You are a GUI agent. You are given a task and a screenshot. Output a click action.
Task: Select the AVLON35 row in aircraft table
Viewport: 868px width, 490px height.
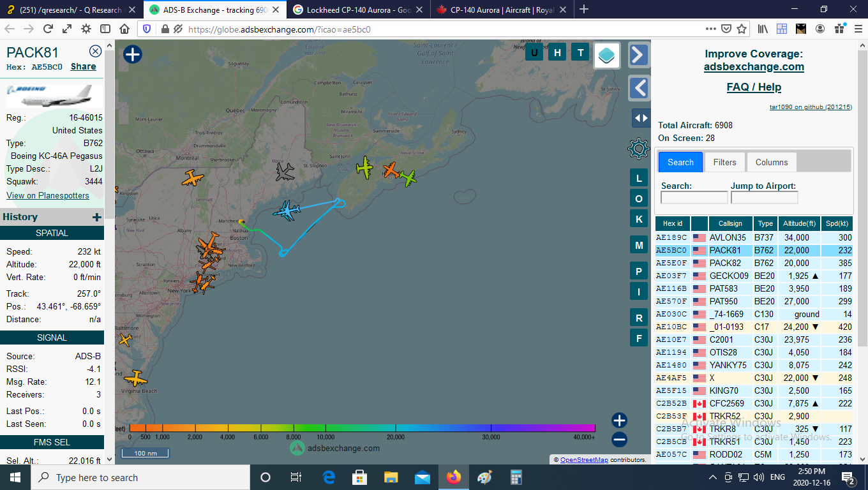[754, 237]
